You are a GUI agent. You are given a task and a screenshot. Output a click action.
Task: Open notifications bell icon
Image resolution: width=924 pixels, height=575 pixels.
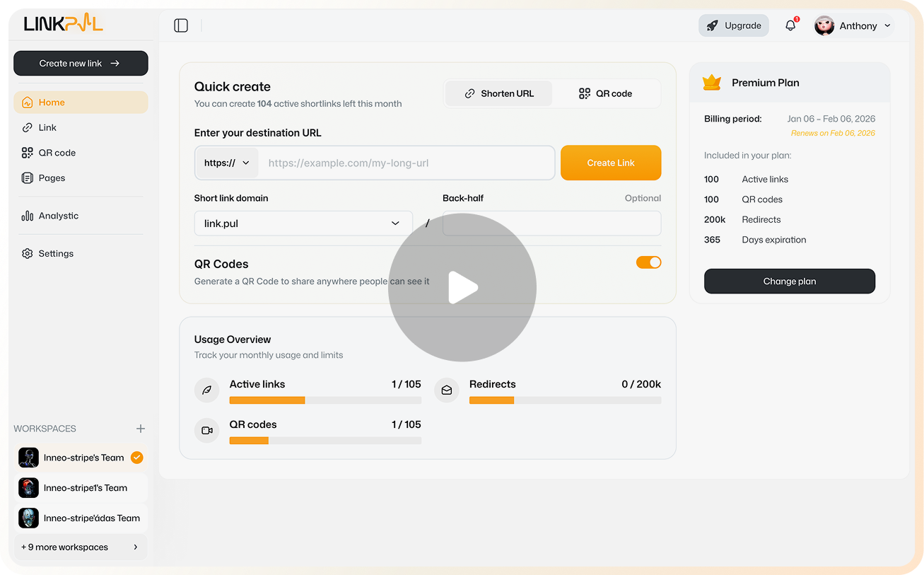pyautogui.click(x=790, y=25)
